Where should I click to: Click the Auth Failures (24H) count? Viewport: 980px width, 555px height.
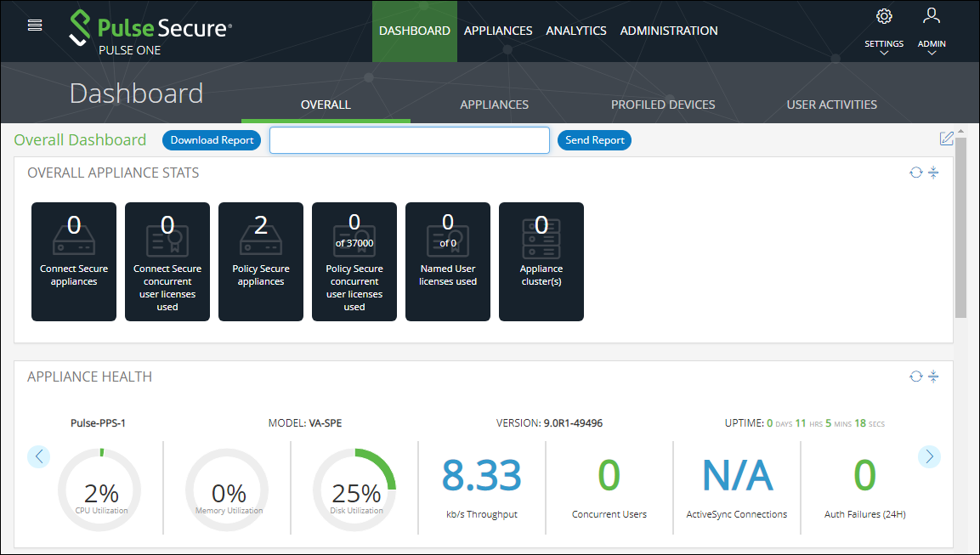(x=865, y=476)
